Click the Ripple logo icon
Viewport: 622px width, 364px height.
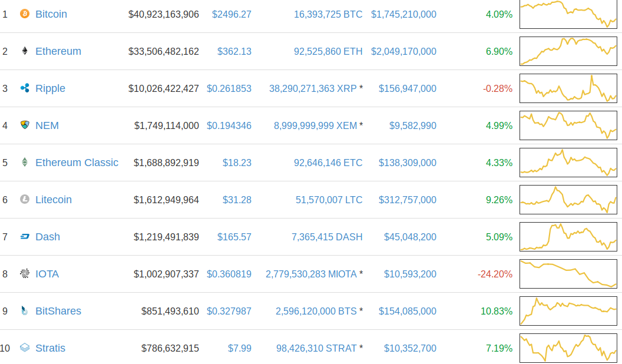tap(24, 88)
